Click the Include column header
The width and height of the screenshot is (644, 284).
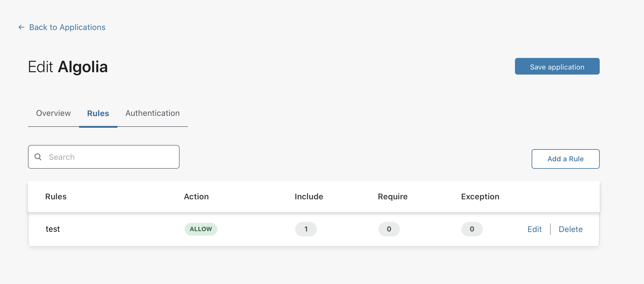pos(309,197)
